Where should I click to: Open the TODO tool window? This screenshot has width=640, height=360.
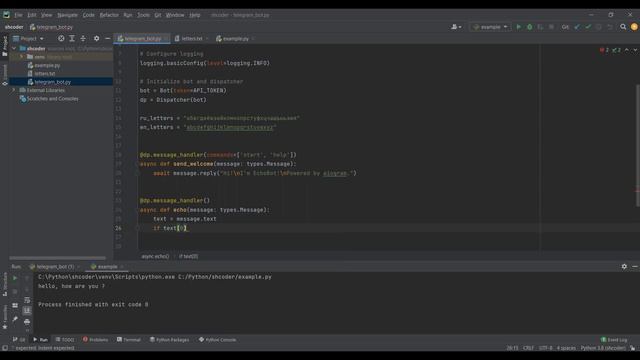pos(65,340)
